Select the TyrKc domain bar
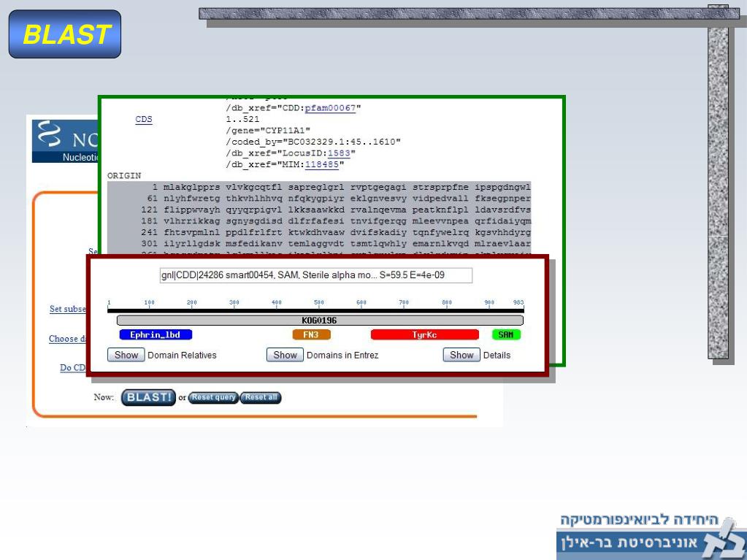This screenshot has width=747, height=560. click(x=424, y=335)
